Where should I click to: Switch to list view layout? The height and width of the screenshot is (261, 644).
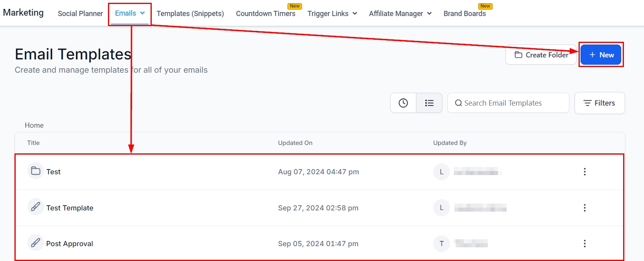(x=429, y=103)
